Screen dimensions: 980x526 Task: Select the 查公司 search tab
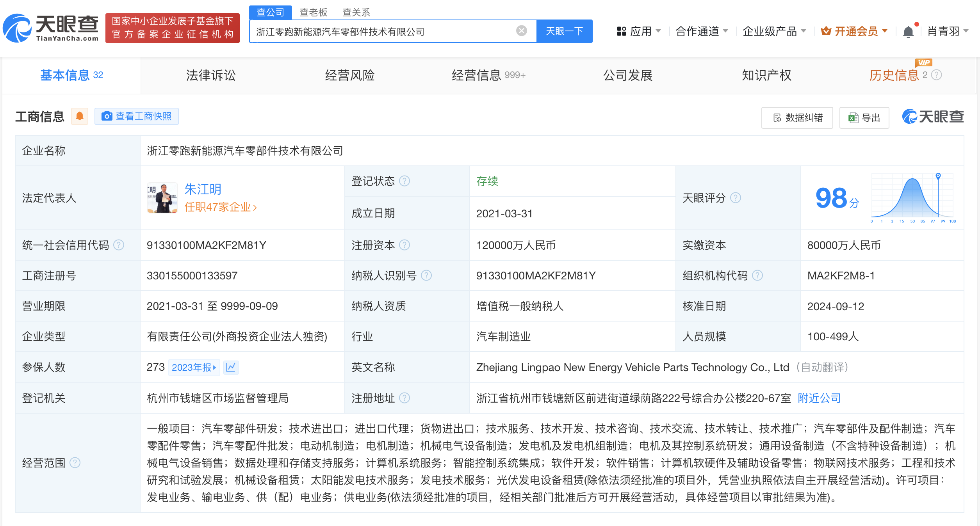point(270,12)
